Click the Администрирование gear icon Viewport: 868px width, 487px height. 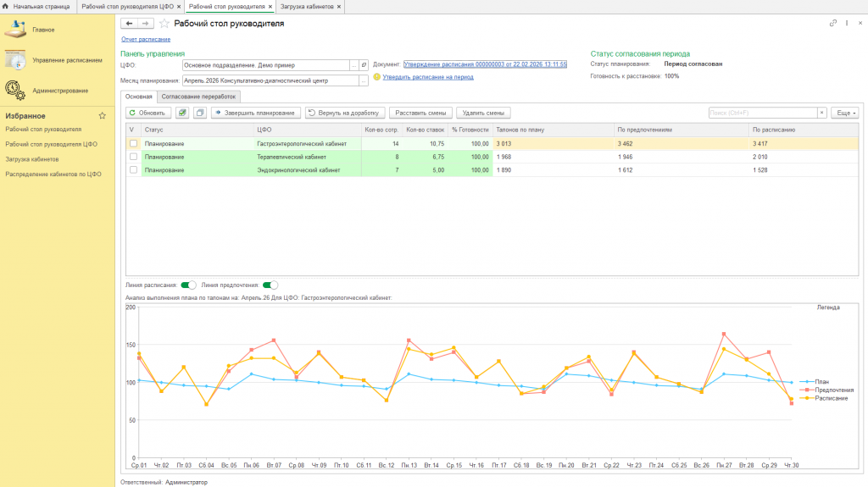pos(16,90)
